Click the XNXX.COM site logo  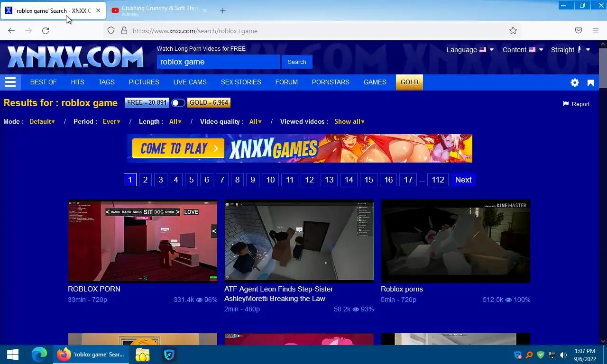point(75,57)
